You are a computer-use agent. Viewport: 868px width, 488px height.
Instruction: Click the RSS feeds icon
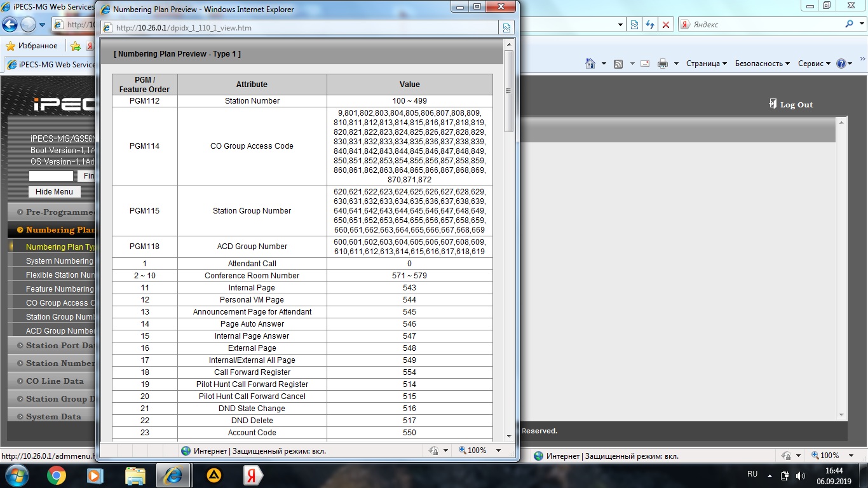click(618, 64)
